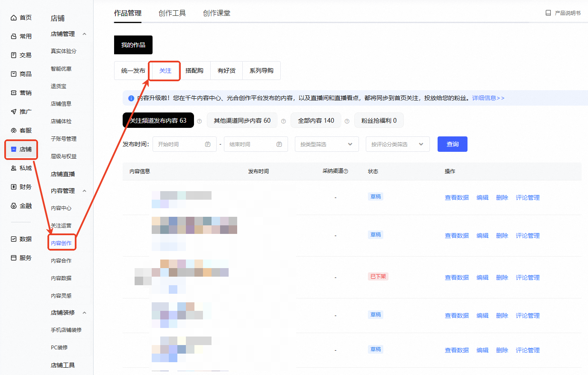This screenshot has height=375, width=588.
Task: Select 关注频道发布内容 63 filter
Action: pos(158,121)
